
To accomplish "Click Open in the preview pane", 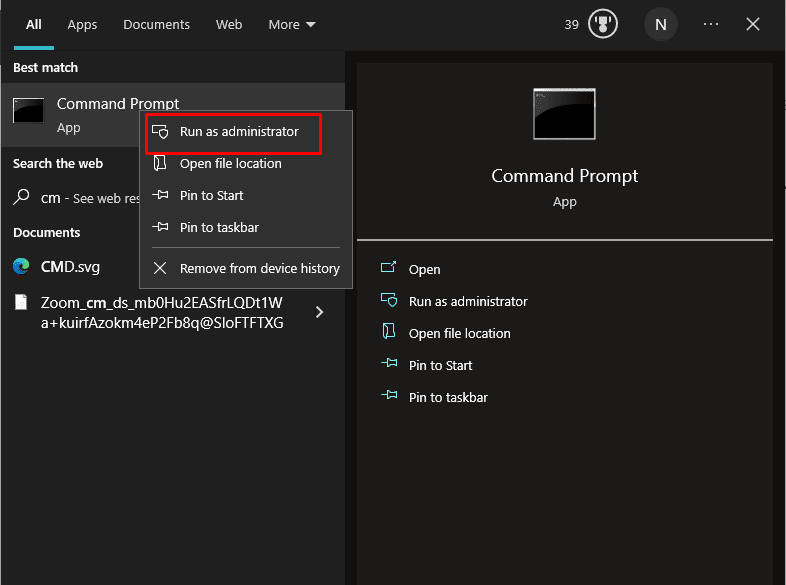I will click(x=425, y=270).
